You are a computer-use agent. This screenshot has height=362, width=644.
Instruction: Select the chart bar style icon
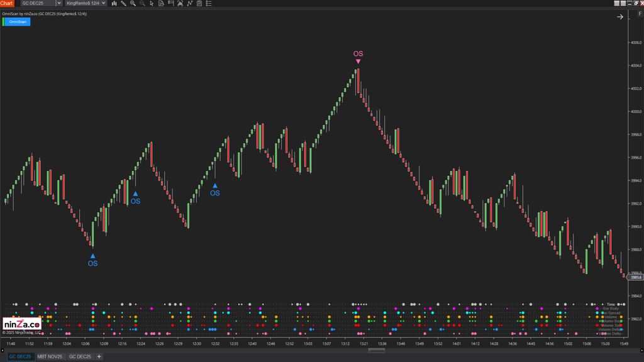[114, 3]
